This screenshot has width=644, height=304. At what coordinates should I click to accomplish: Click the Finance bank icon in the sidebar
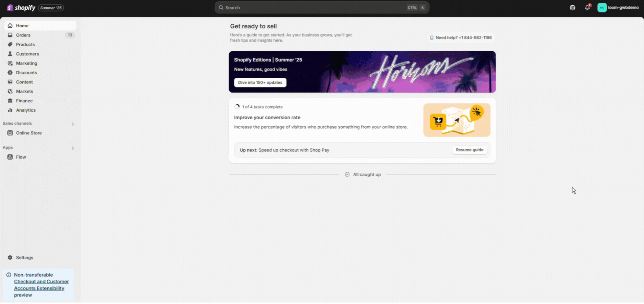point(10,101)
